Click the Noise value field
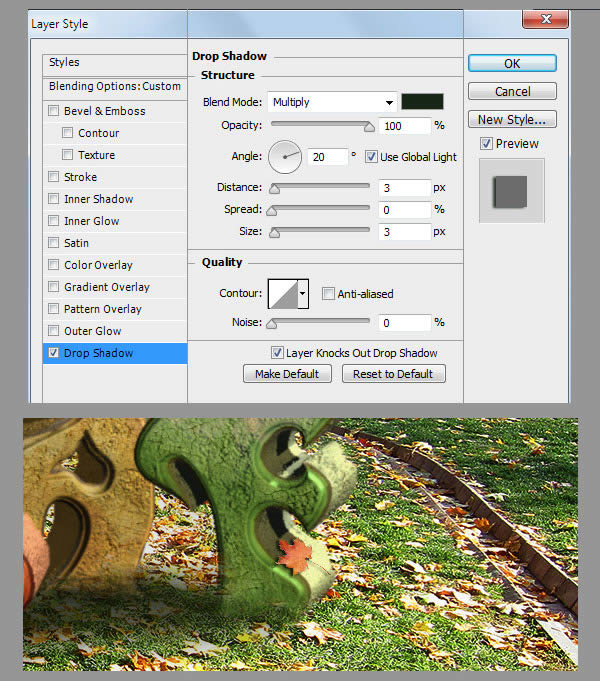The image size is (600, 681). tap(405, 323)
